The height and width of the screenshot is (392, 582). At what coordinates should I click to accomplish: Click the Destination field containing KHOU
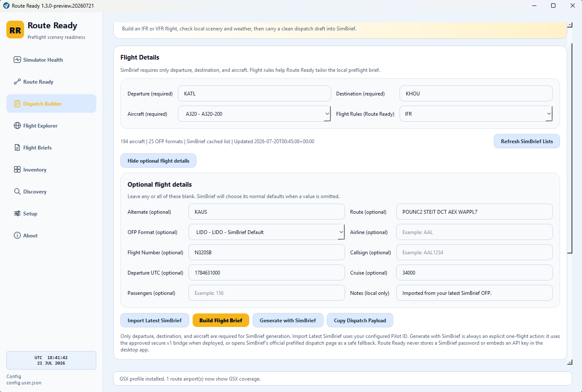(476, 93)
